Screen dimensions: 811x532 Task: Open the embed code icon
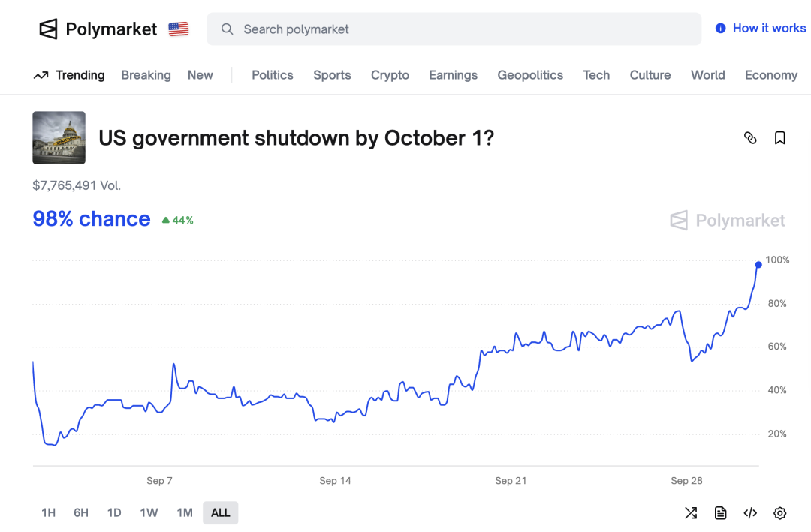point(749,513)
